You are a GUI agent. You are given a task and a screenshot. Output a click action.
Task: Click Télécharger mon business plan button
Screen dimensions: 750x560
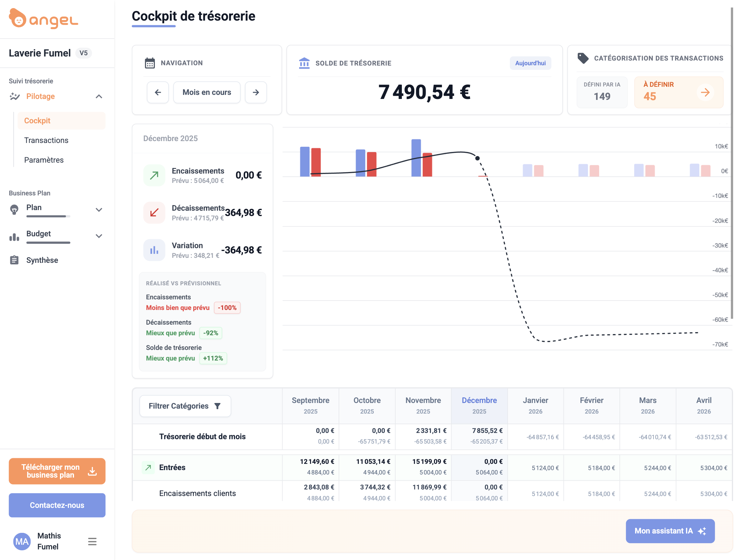tap(57, 471)
